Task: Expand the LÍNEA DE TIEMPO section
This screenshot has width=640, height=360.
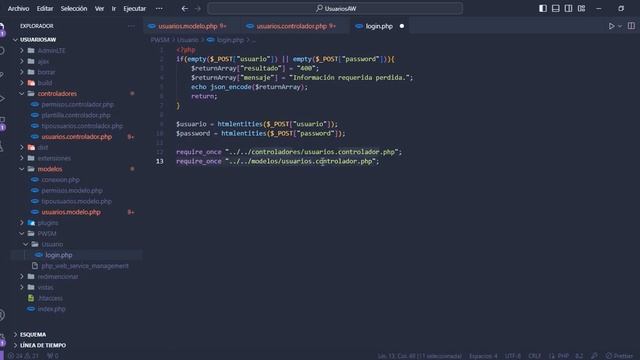Action: point(43,345)
